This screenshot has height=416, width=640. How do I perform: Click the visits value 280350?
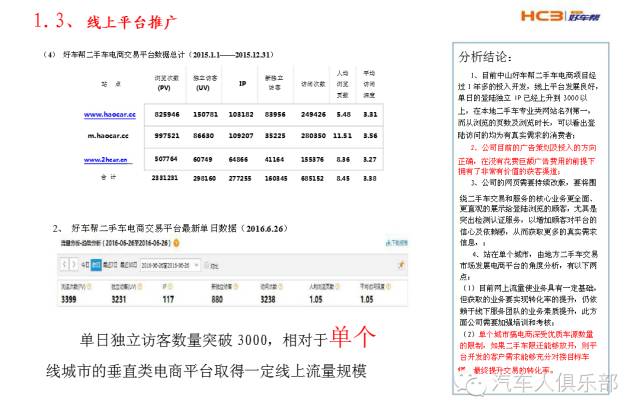click(313, 136)
